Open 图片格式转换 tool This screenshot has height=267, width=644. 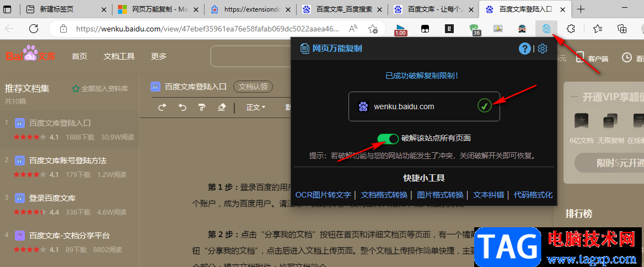click(440, 195)
